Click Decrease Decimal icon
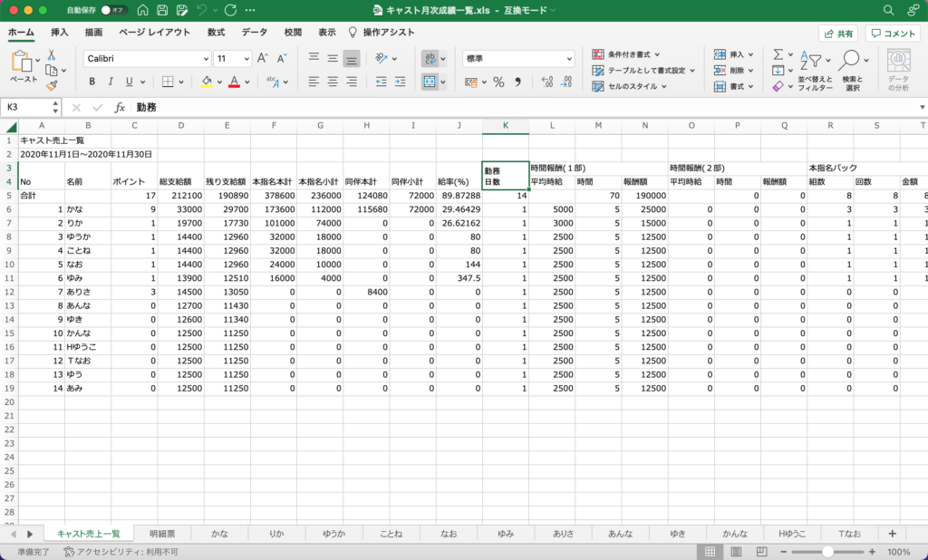This screenshot has width=928, height=560. tap(566, 82)
